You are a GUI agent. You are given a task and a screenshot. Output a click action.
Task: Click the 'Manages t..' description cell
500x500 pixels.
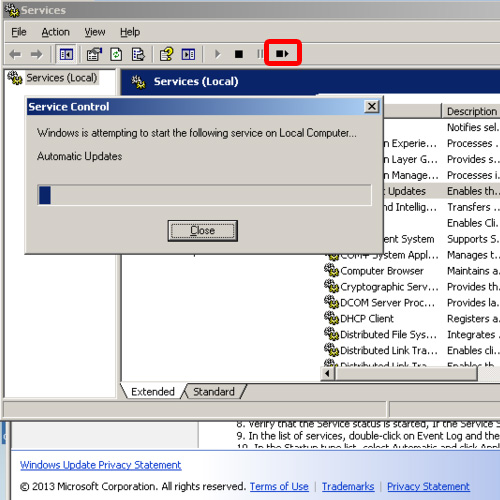(473, 255)
